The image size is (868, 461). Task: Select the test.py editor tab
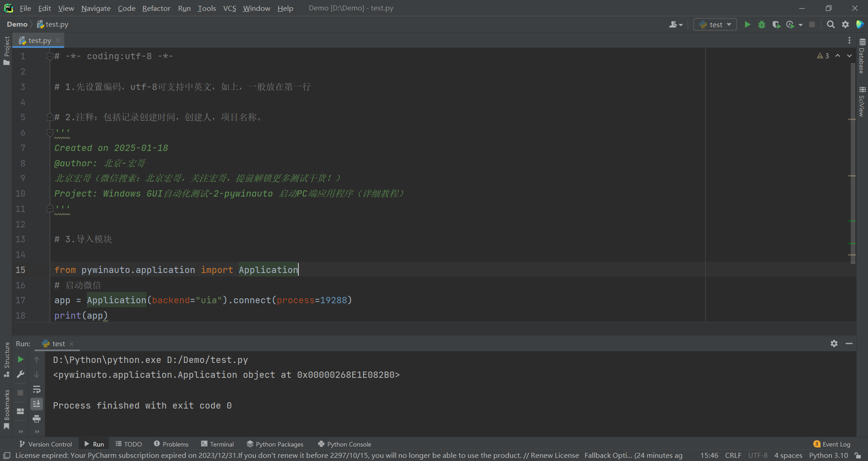coord(39,41)
